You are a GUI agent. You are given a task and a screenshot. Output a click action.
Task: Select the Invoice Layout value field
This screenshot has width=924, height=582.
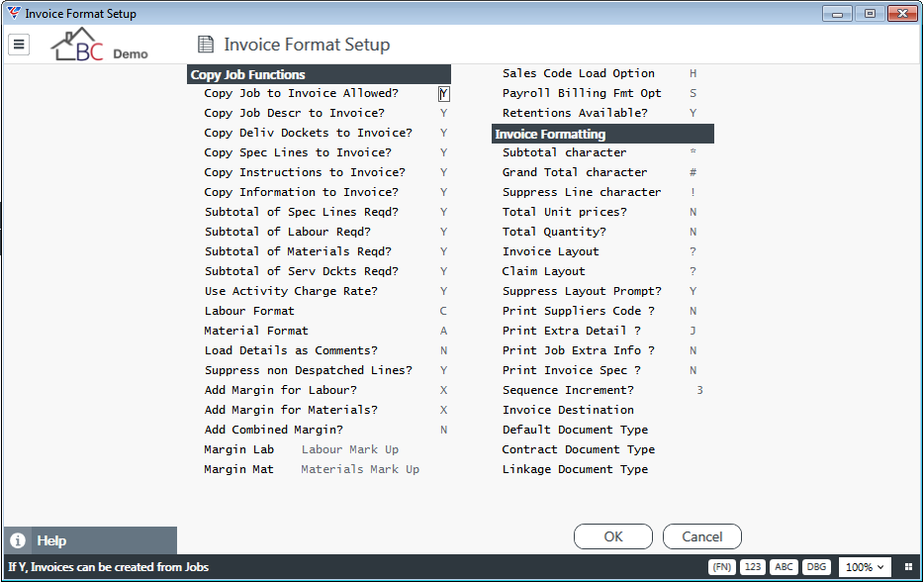click(x=693, y=251)
